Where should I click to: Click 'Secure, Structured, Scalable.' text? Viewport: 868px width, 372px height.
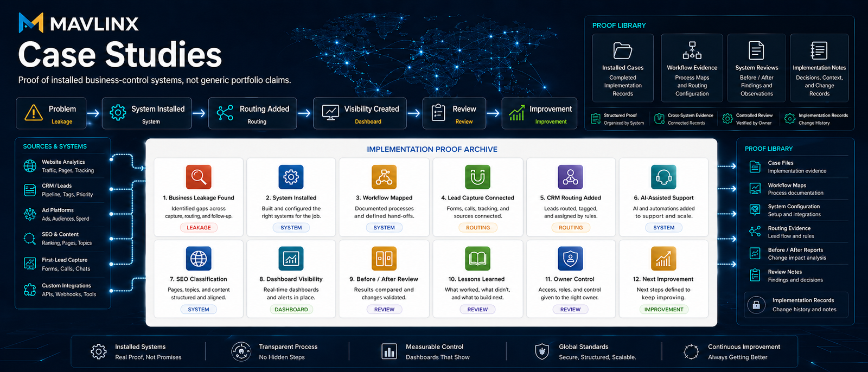coord(597,357)
